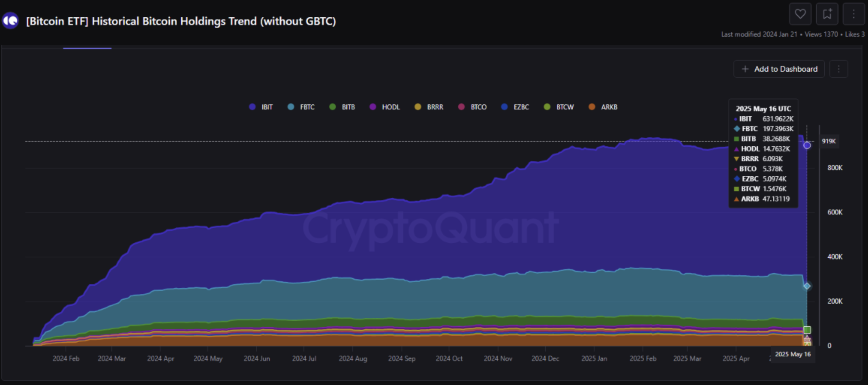Click the ARKB orange legend marker
The width and height of the screenshot is (868, 385).
(x=592, y=107)
